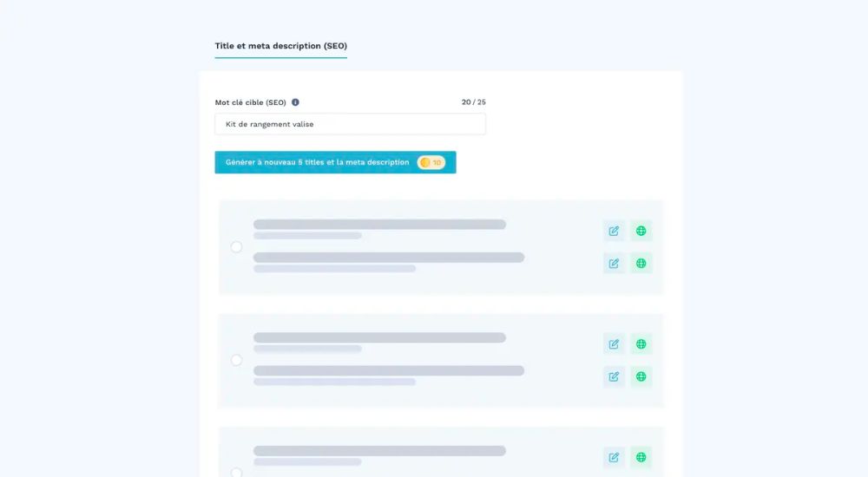This screenshot has height=477, width=868.
Task: Click globe icon for first suggestion's meta description
Action: click(641, 263)
